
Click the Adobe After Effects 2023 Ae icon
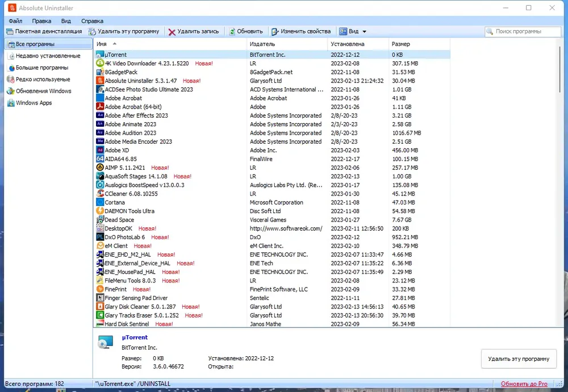tap(100, 115)
